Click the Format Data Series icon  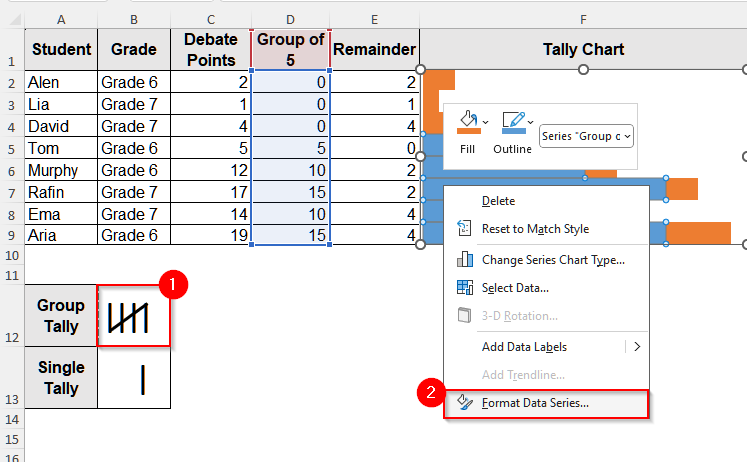[x=464, y=402]
